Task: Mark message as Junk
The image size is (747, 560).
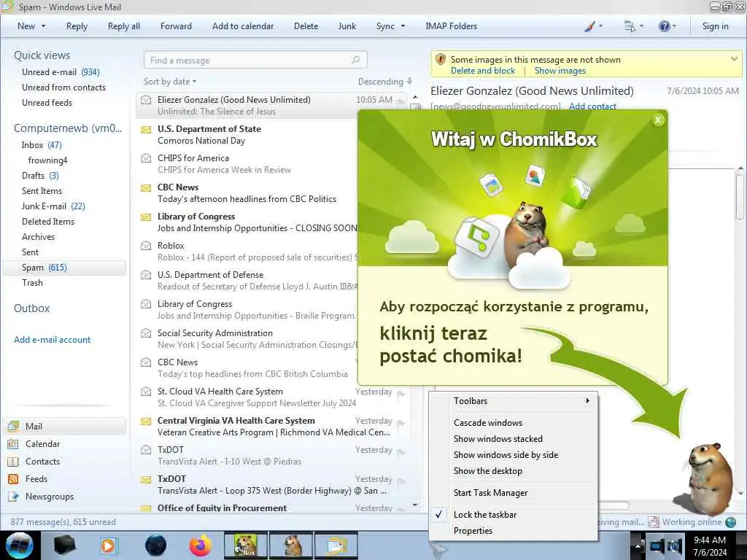Action: [347, 26]
